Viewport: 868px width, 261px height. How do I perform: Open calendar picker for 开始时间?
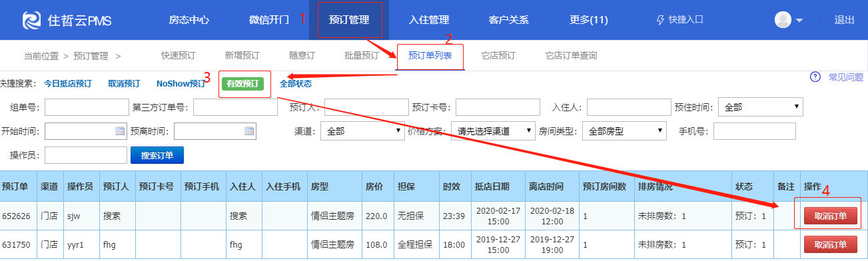pos(120,130)
